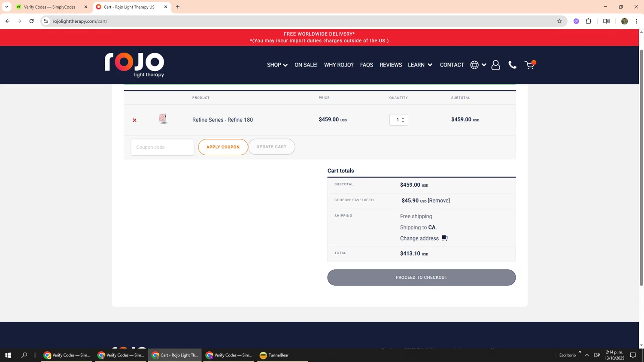The height and width of the screenshot is (362, 644).
Task: Open TunnelBear from the taskbar
Action: [x=283, y=355]
